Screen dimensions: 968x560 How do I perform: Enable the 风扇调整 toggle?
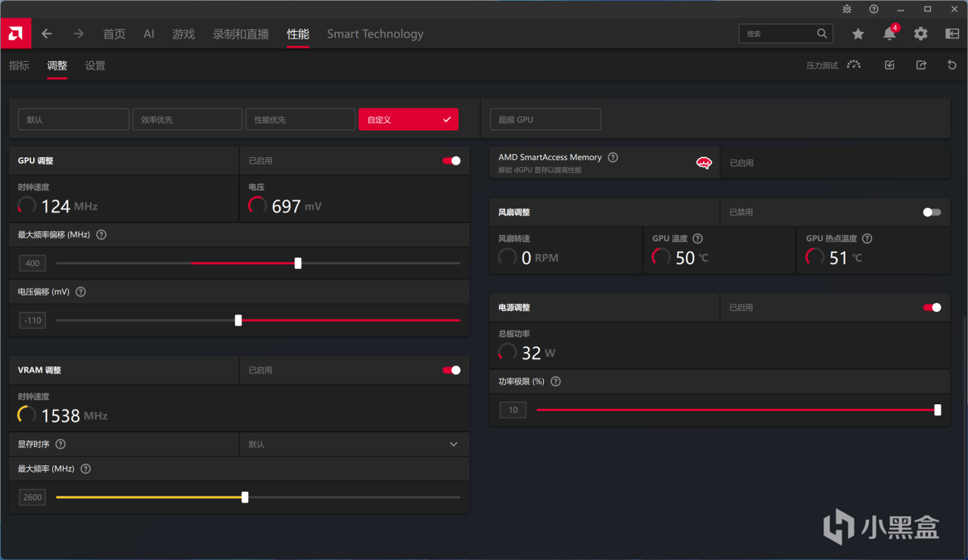point(932,212)
